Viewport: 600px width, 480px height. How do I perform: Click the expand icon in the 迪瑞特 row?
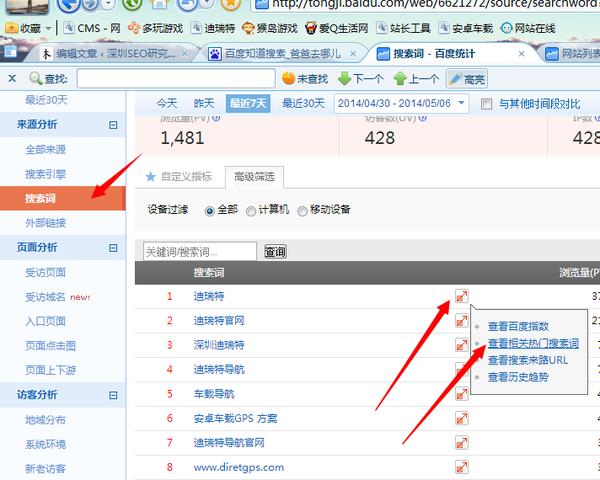pos(461,296)
